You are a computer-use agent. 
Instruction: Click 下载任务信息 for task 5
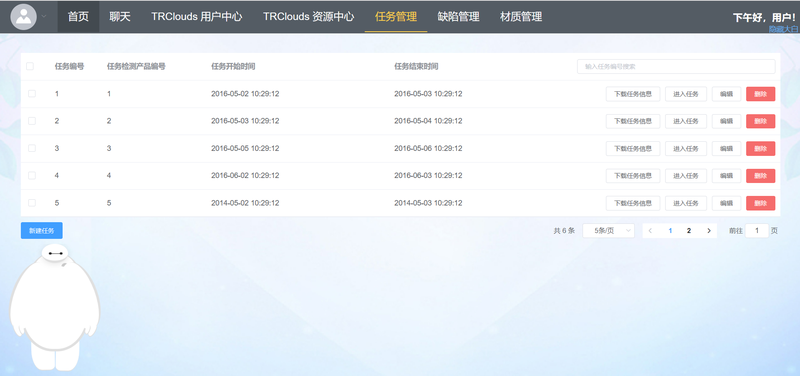pyautogui.click(x=633, y=203)
